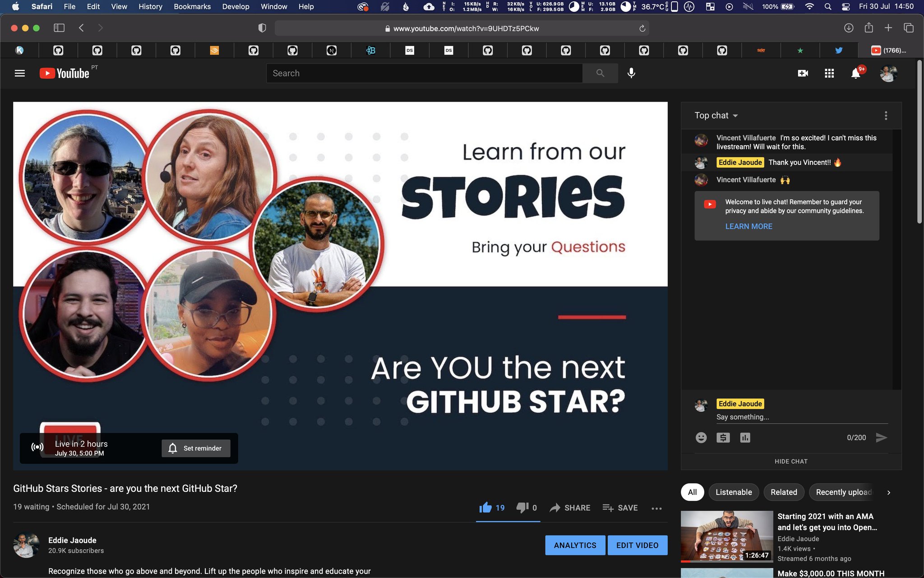Open the YouTube notifications bell
The width and height of the screenshot is (924, 578).
click(856, 73)
